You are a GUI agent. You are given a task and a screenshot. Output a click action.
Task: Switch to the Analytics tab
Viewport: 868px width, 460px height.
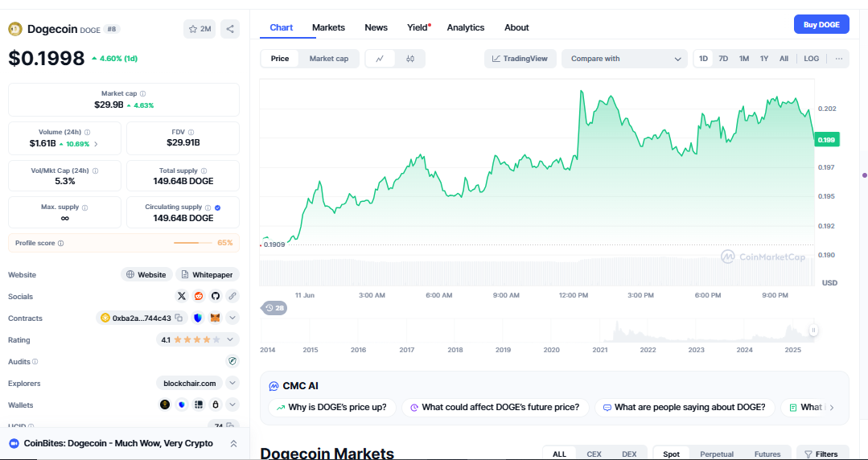pyautogui.click(x=466, y=27)
